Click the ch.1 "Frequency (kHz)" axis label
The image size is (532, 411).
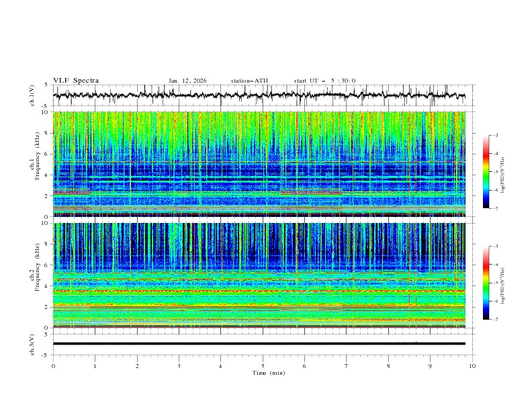pos(38,156)
